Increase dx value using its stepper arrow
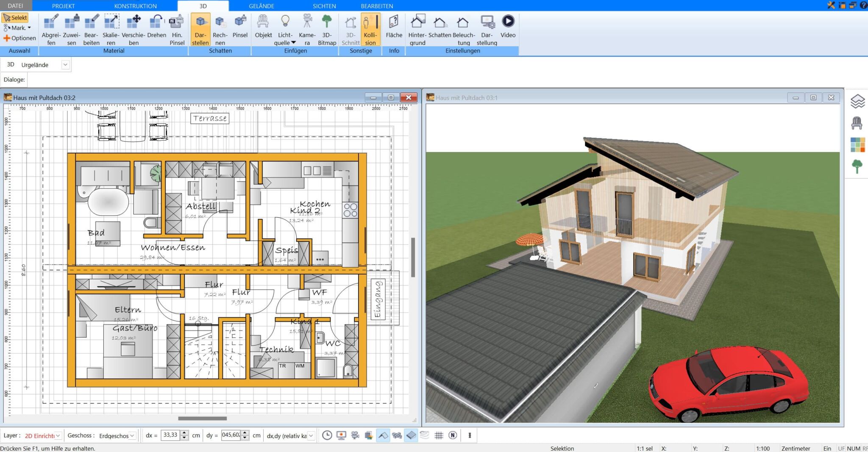Image resolution: width=868 pixels, height=452 pixels. 185,433
